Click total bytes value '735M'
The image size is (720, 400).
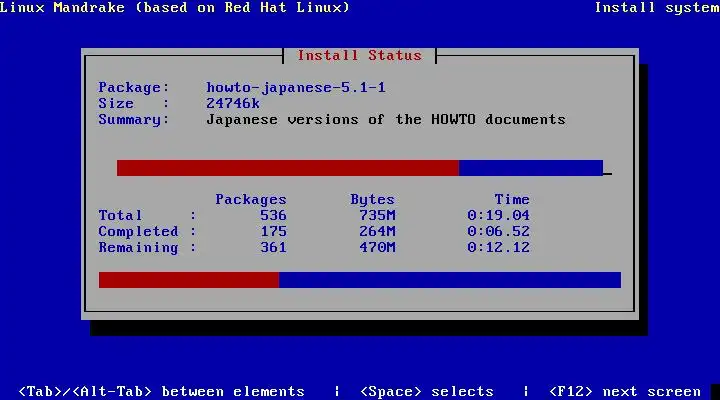(x=377, y=215)
